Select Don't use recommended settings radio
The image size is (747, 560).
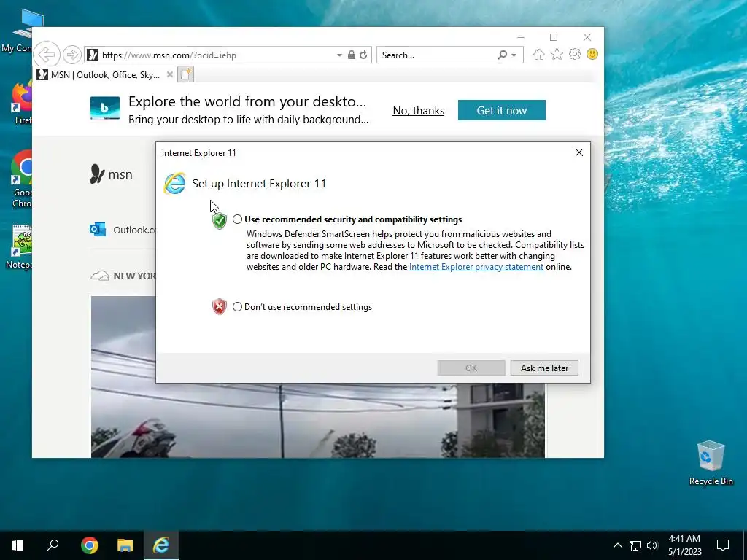237,307
